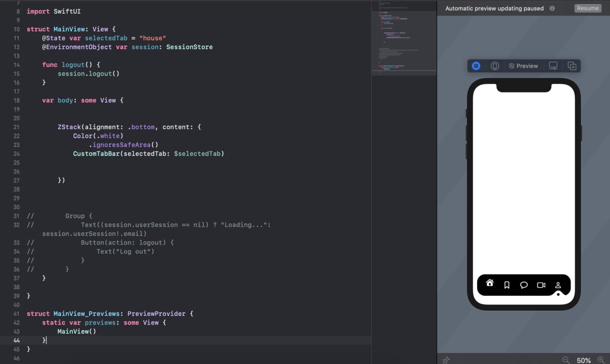Click 'func logout()' declaration
Screen dimensions: 610x364
pos(71,65)
